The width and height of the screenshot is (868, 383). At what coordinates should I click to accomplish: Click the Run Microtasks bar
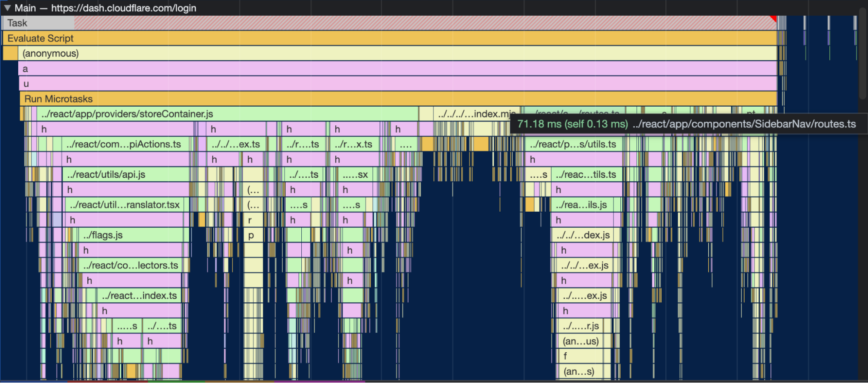(x=391, y=99)
